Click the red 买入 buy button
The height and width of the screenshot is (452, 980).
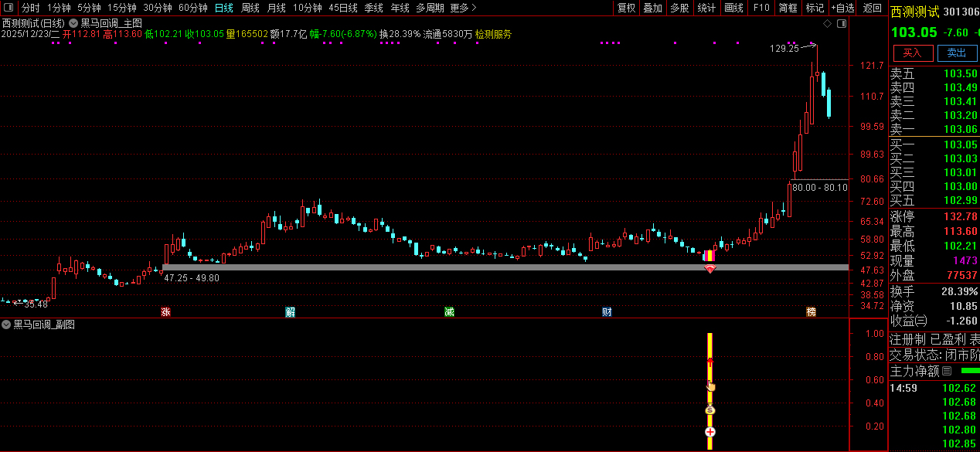[913, 53]
